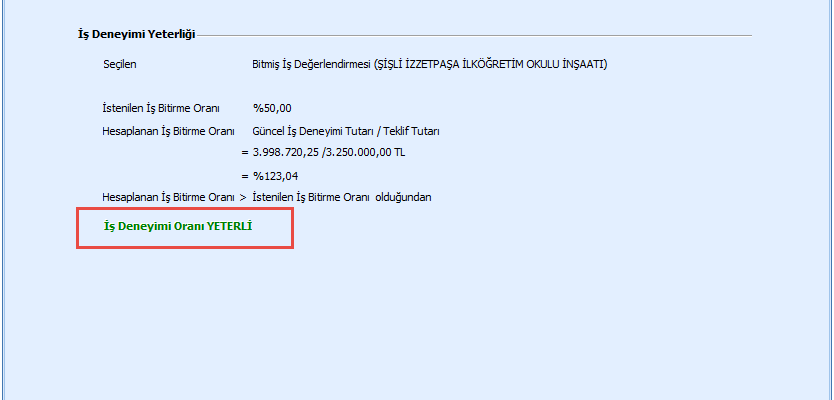Click the %123,04 calculated result
The height and width of the screenshot is (400, 834).
point(276,176)
